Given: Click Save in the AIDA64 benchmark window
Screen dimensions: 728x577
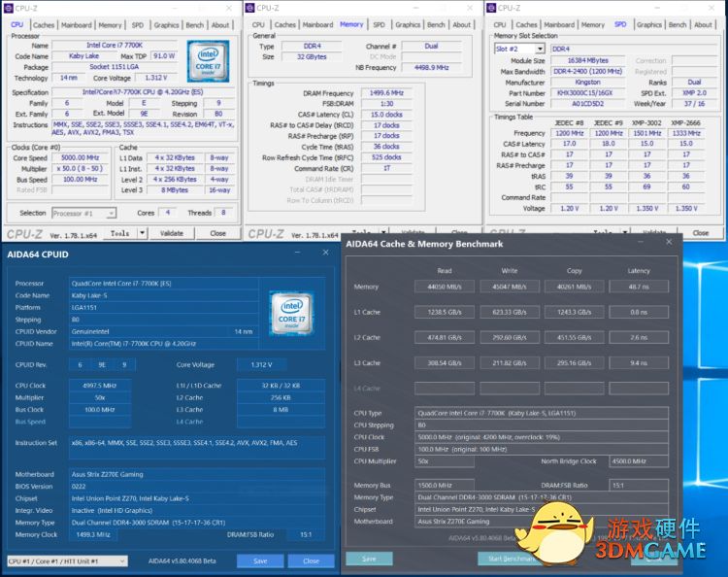Looking at the screenshot, I should 369,559.
